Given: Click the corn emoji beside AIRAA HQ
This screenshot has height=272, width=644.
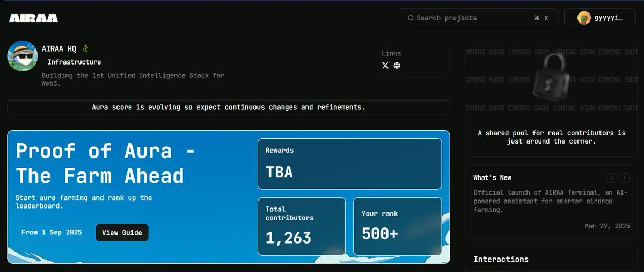Looking at the screenshot, I should point(85,49).
